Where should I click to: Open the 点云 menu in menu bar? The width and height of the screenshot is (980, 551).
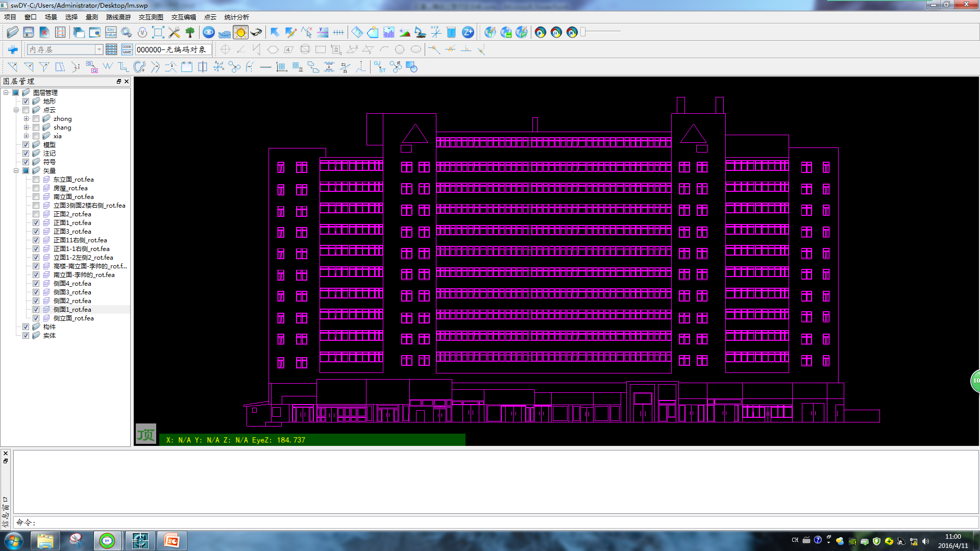tap(210, 17)
